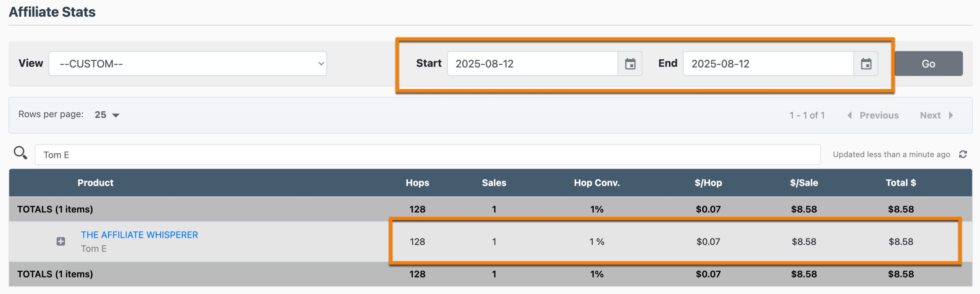Sort by the Hop Conv. column header
The image size is (980, 294).
[596, 183]
